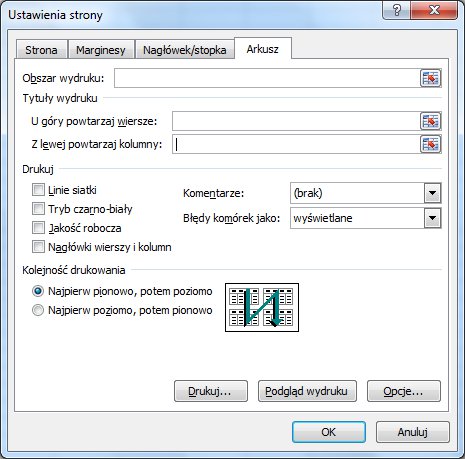Click range selector icon for Z lewej powtarzaj kolumny

tap(430, 144)
